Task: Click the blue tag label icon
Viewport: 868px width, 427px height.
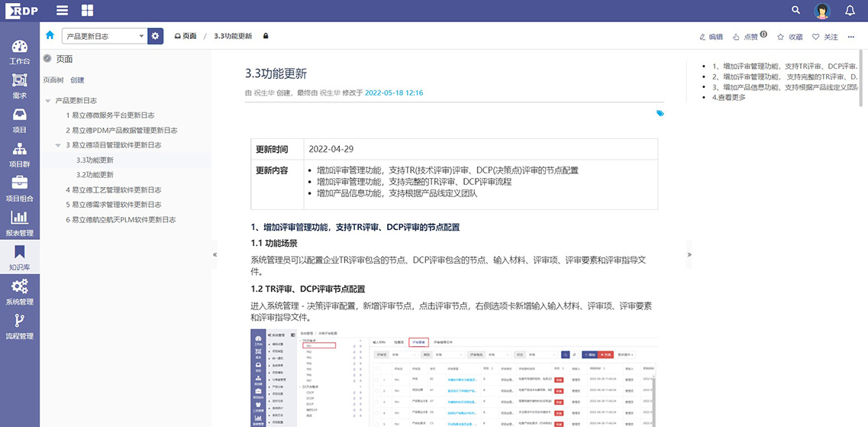Action: [x=660, y=114]
